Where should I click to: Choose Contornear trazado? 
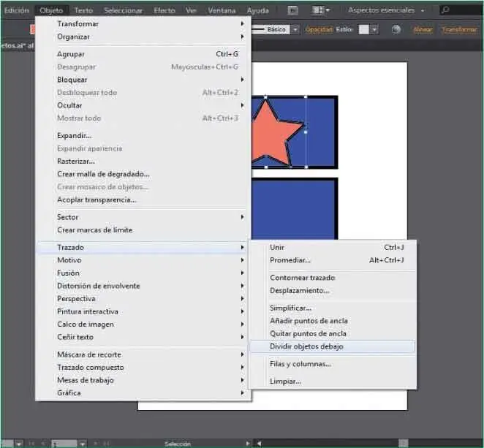333,278
